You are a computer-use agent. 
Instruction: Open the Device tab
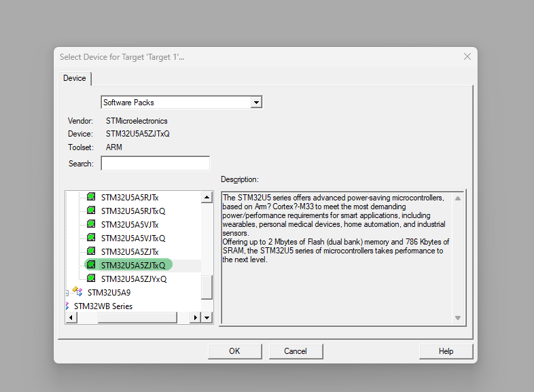pyautogui.click(x=75, y=78)
